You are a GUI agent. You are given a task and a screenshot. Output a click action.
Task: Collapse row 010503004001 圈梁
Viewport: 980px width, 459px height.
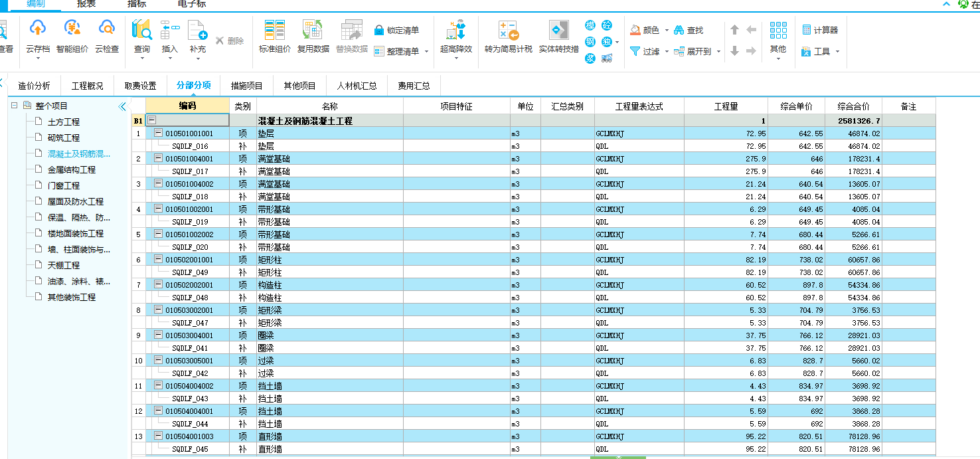pyautogui.click(x=159, y=335)
